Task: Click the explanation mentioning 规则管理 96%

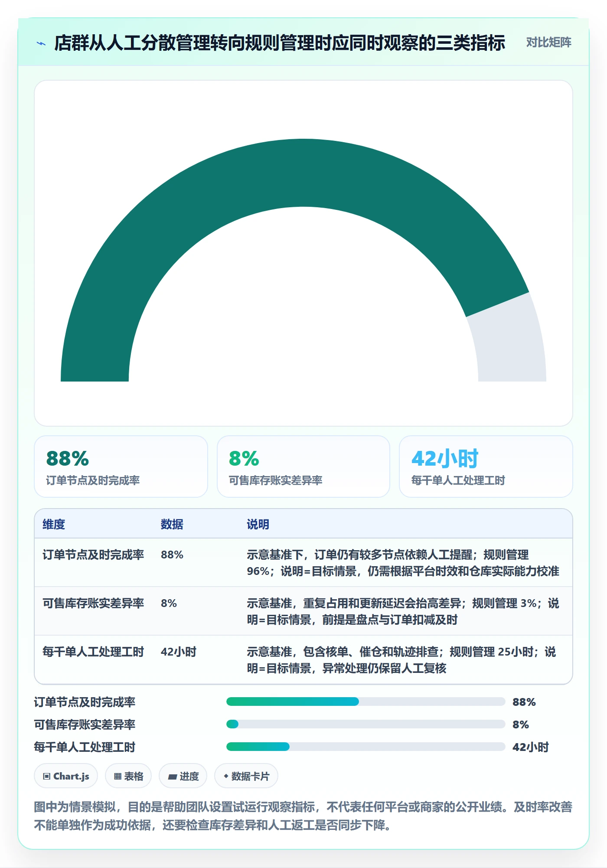Action: pyautogui.click(x=403, y=563)
